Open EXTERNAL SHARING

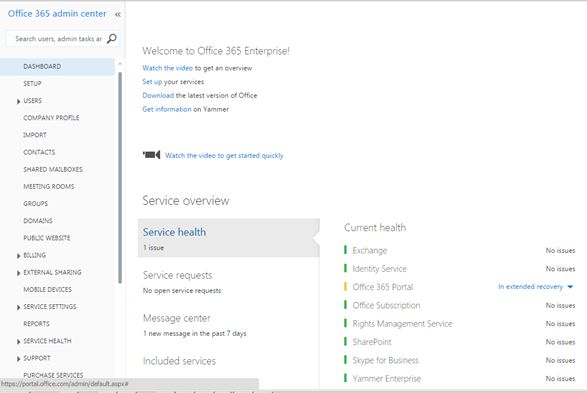click(x=52, y=273)
